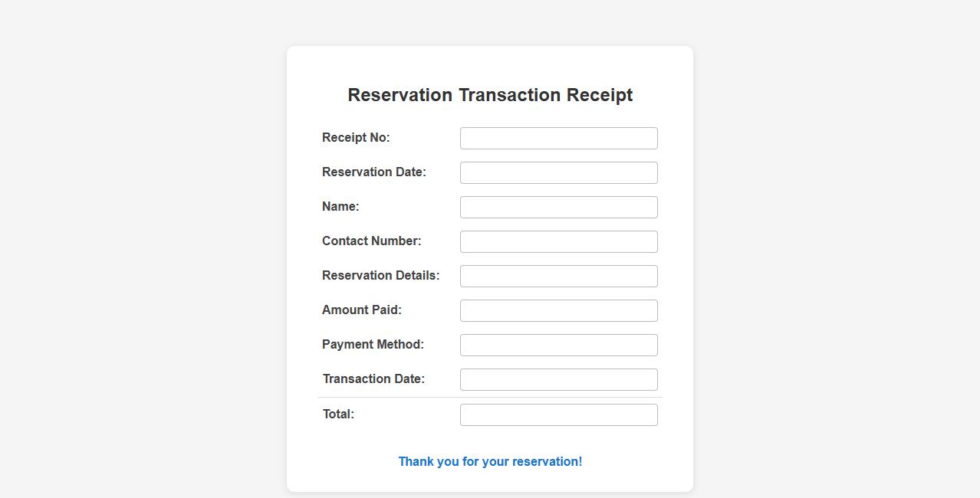Click the "Reservation Date:" label text
The height and width of the screenshot is (498, 980).
[373, 172]
